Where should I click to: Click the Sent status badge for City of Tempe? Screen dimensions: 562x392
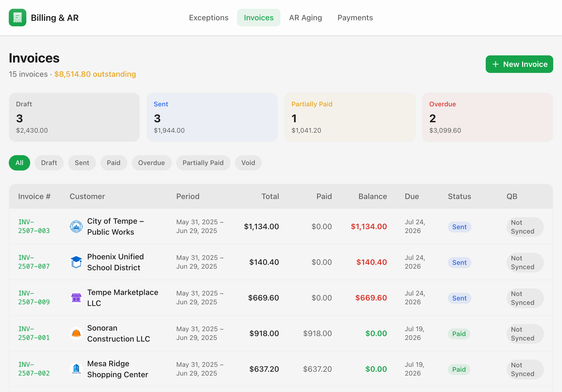459,227
